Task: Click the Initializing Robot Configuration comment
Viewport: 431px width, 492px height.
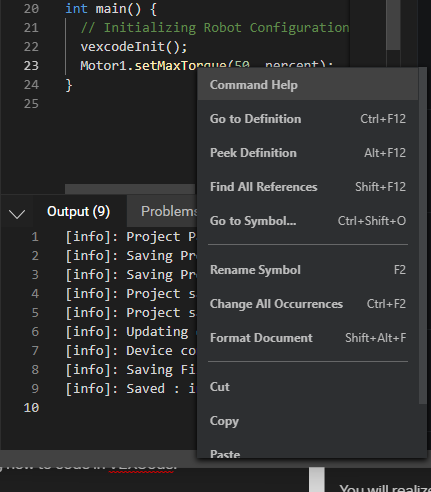Action: [x=215, y=28]
